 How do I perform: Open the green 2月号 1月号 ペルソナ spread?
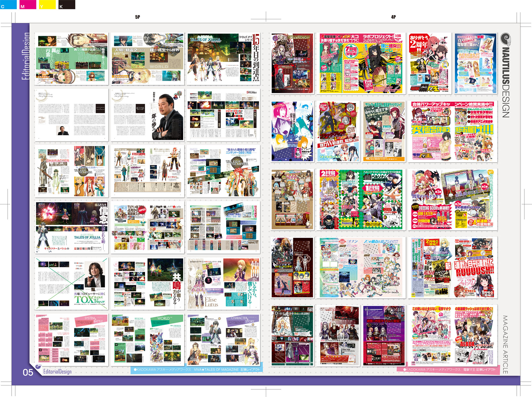tap(360, 199)
